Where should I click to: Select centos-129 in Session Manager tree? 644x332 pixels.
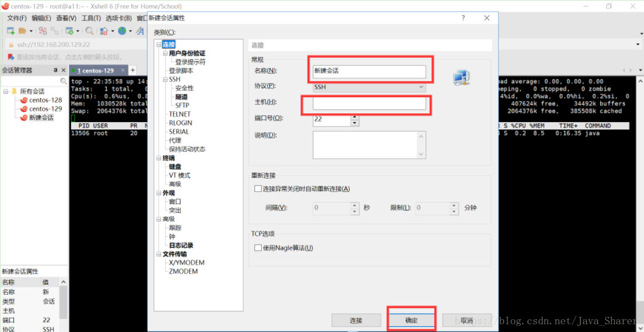[x=46, y=109]
